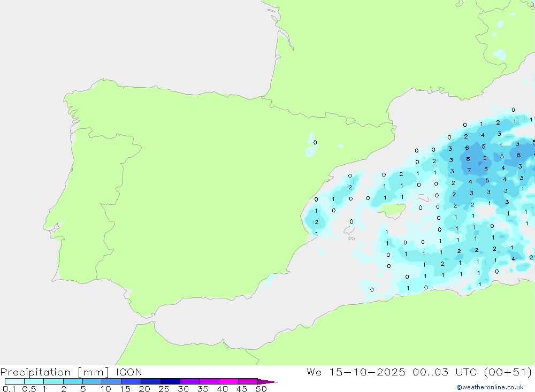The height and width of the screenshot is (392, 535).
Task: Click the "Precipitation [mm]" title text
Action: 55,372
